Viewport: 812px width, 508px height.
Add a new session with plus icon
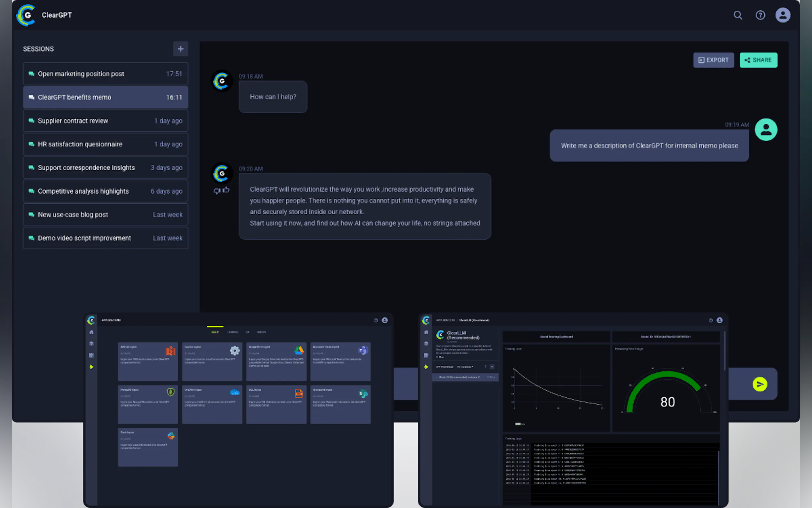pyautogui.click(x=180, y=49)
